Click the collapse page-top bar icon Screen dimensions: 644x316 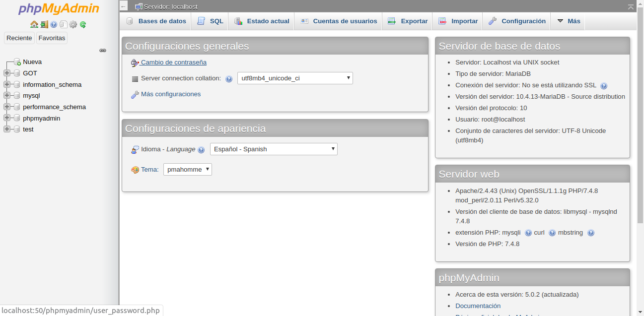[x=631, y=6]
